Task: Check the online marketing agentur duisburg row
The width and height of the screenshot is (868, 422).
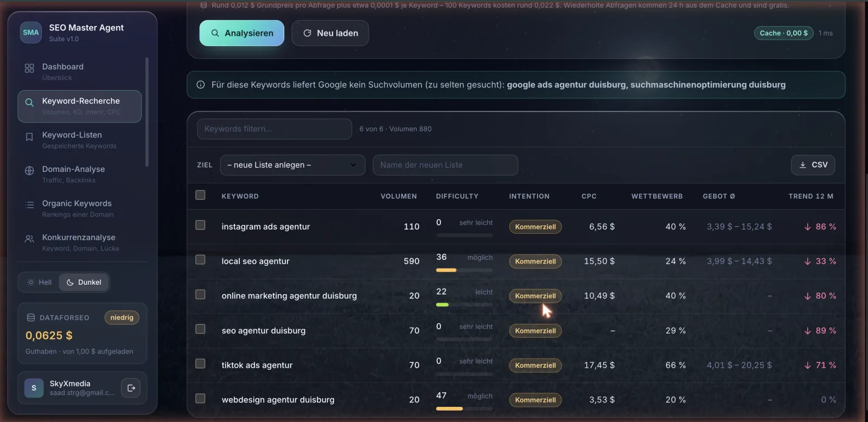Action: pos(200,295)
